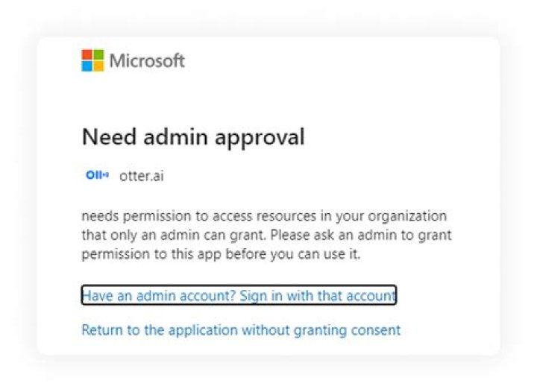Select the green square of Microsoft logo
537x392 pixels.
click(98, 54)
